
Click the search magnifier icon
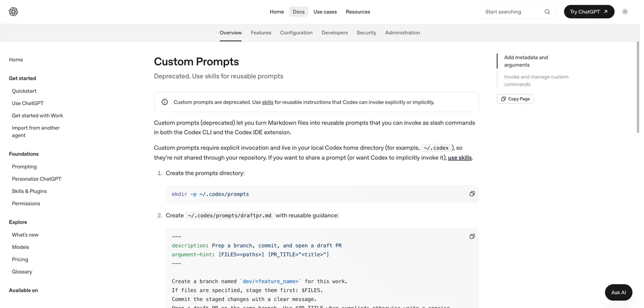click(547, 12)
